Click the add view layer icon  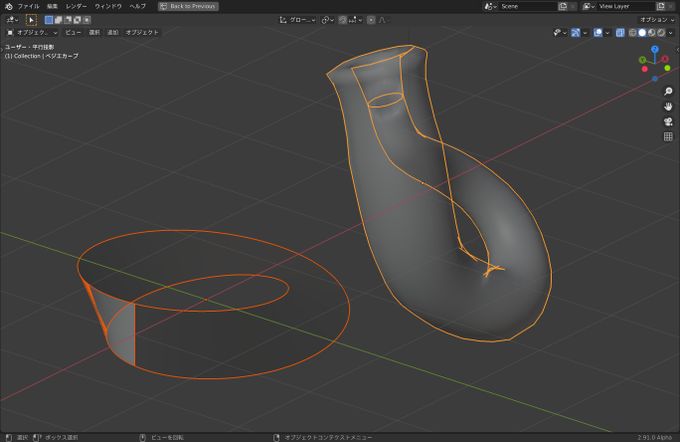[x=661, y=7]
